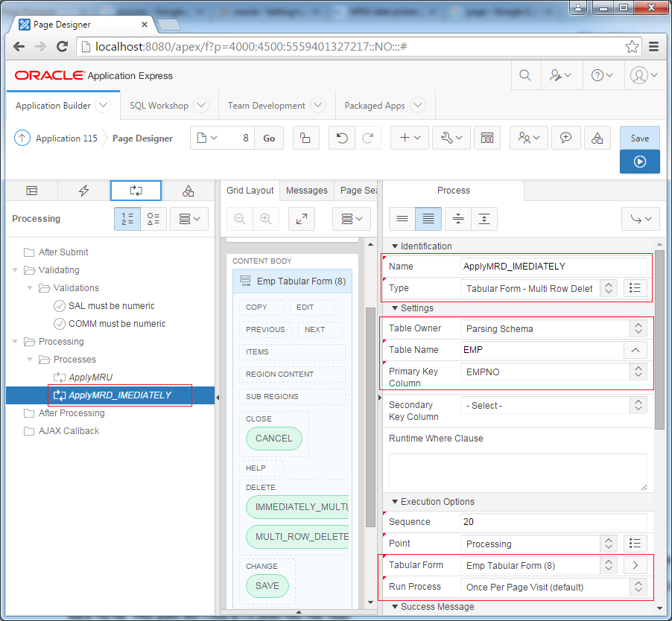672x621 pixels.
Task: Open the Team Development people menu
Action: (x=529, y=138)
